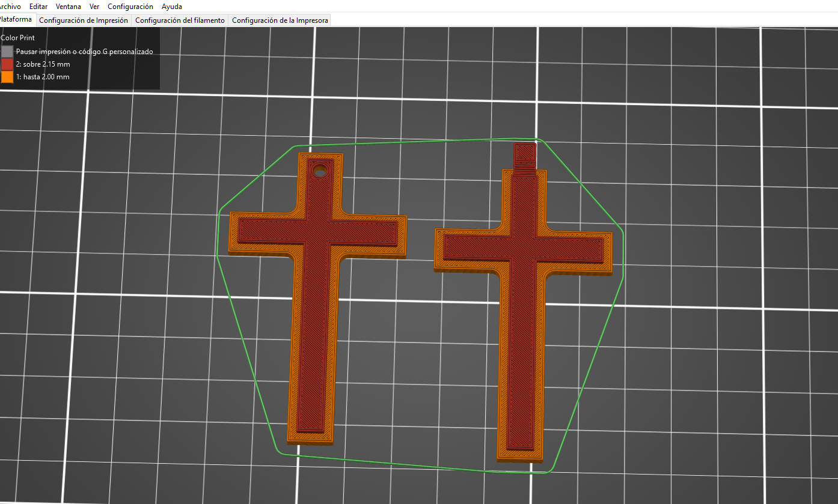The width and height of the screenshot is (838, 504).
Task: Click the square loop atop the right cross
Action: click(x=525, y=157)
